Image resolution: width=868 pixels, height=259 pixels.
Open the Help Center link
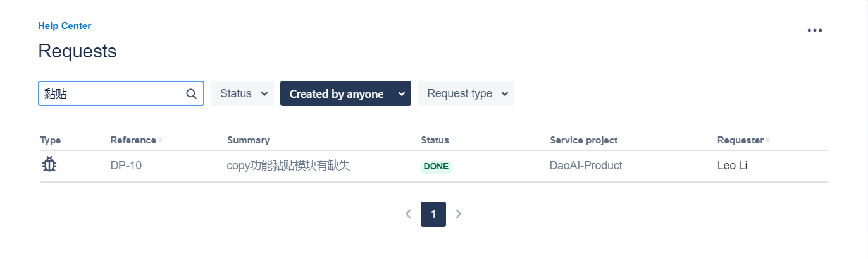65,26
